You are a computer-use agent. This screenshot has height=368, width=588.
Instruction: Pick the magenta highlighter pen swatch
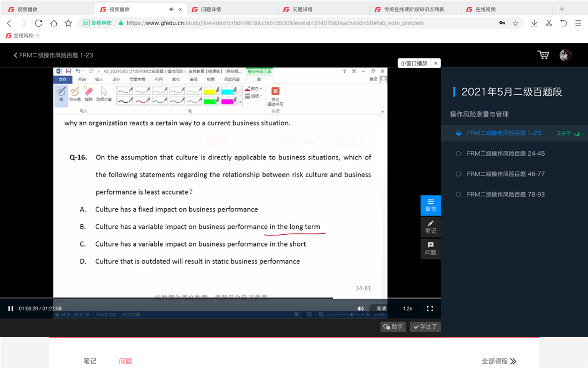(229, 101)
